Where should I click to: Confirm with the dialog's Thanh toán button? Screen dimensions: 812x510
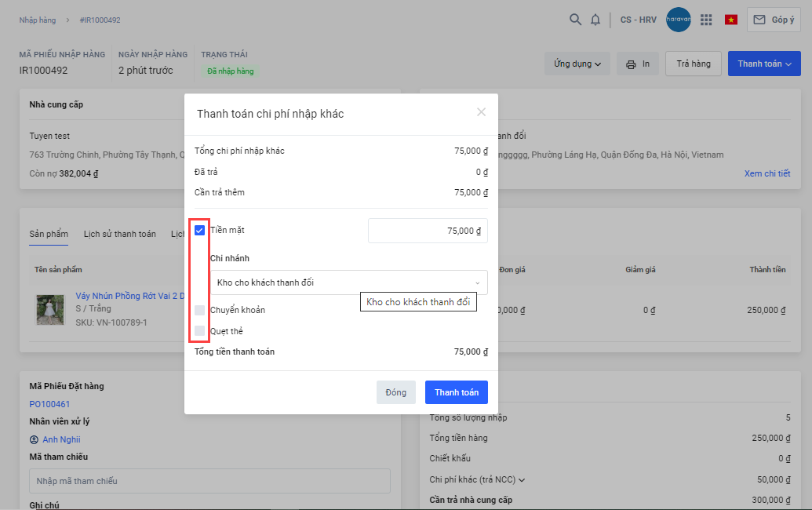pyautogui.click(x=457, y=392)
